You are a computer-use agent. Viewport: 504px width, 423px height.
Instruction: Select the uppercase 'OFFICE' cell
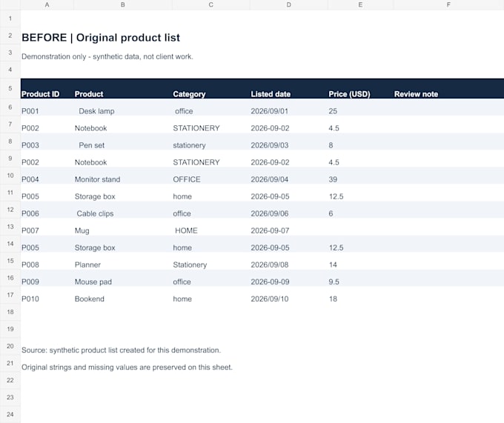point(210,176)
